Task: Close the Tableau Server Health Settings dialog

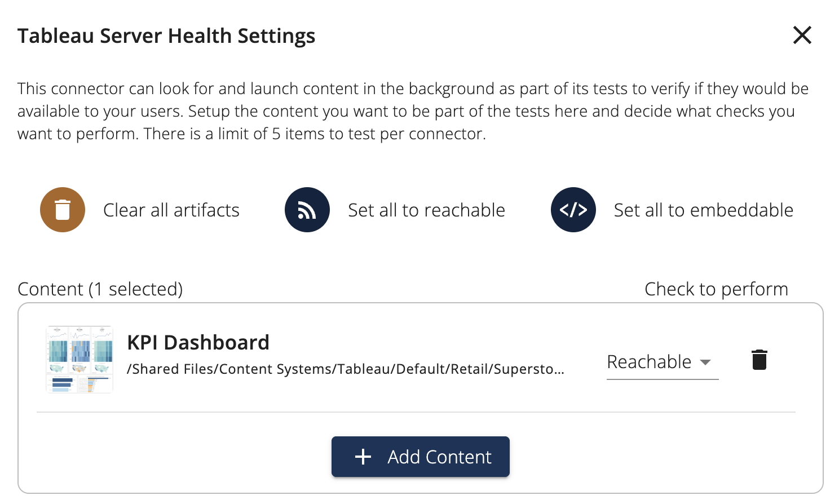Action: 802,35
